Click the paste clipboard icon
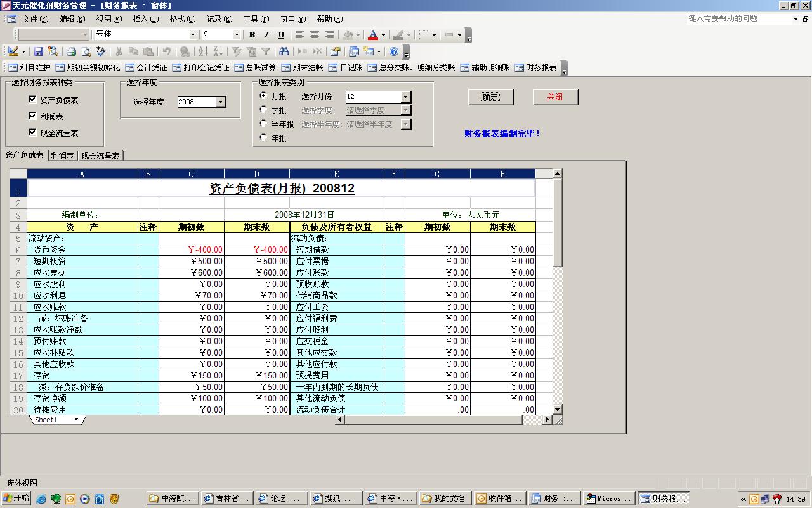 148,51
